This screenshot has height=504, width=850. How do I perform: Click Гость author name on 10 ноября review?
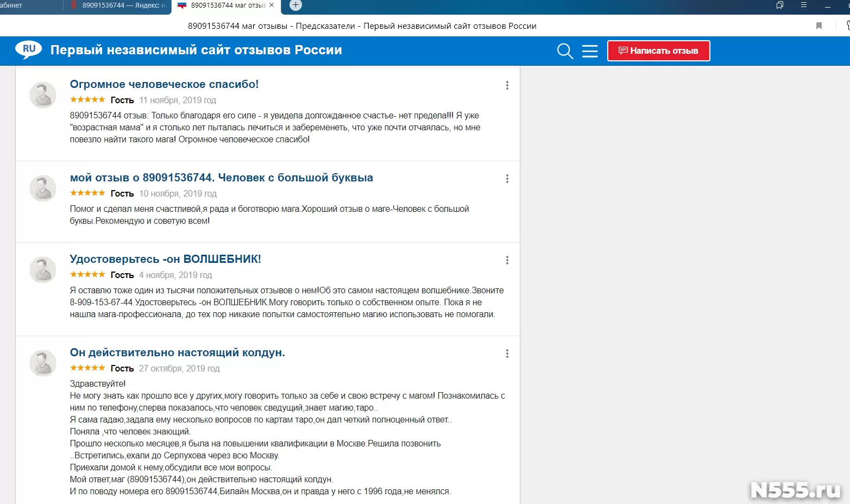point(122,193)
